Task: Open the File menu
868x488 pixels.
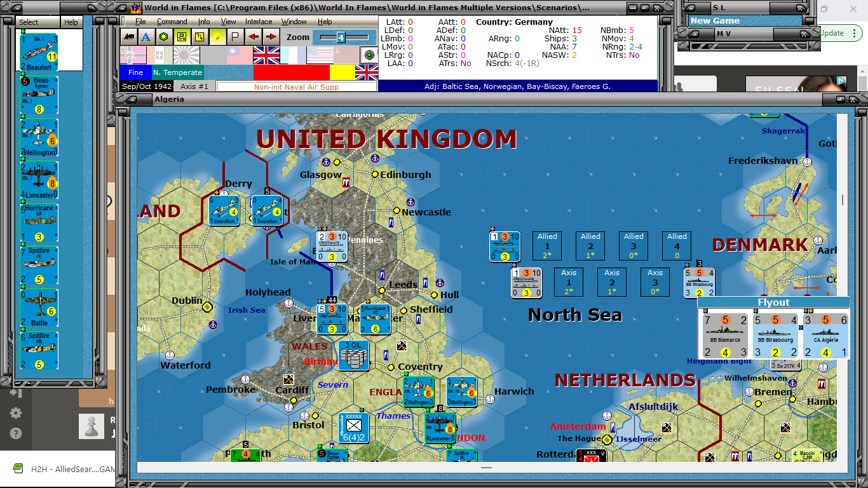Action: pos(140,22)
